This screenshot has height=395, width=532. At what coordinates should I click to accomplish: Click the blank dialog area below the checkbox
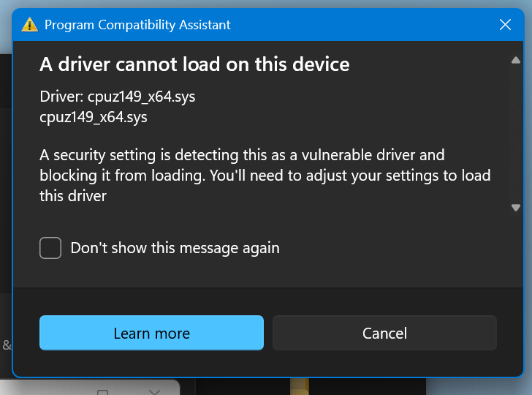click(x=263, y=274)
